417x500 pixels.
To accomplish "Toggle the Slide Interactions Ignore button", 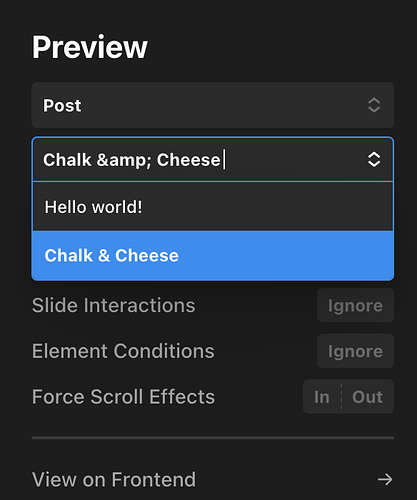I will pos(355,305).
